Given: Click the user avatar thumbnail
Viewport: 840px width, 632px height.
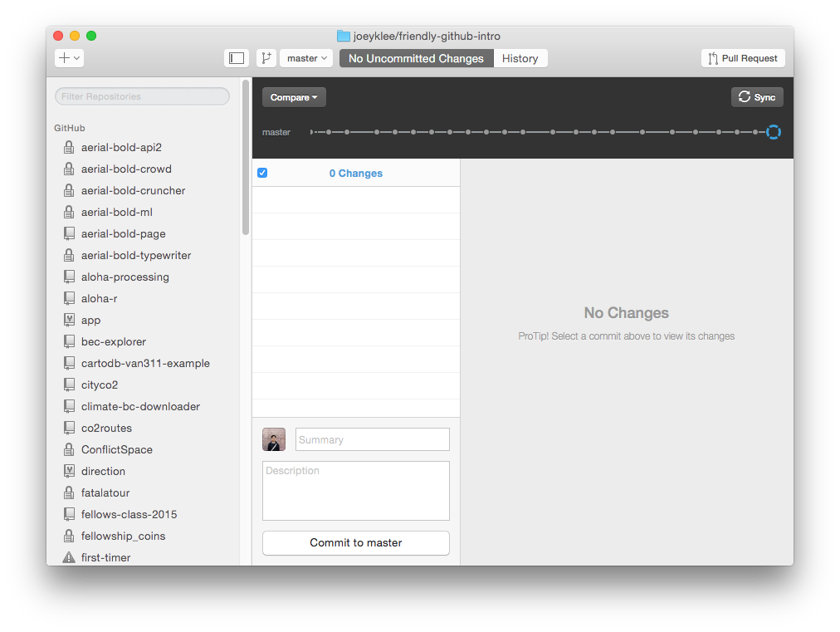Looking at the screenshot, I should [274, 439].
